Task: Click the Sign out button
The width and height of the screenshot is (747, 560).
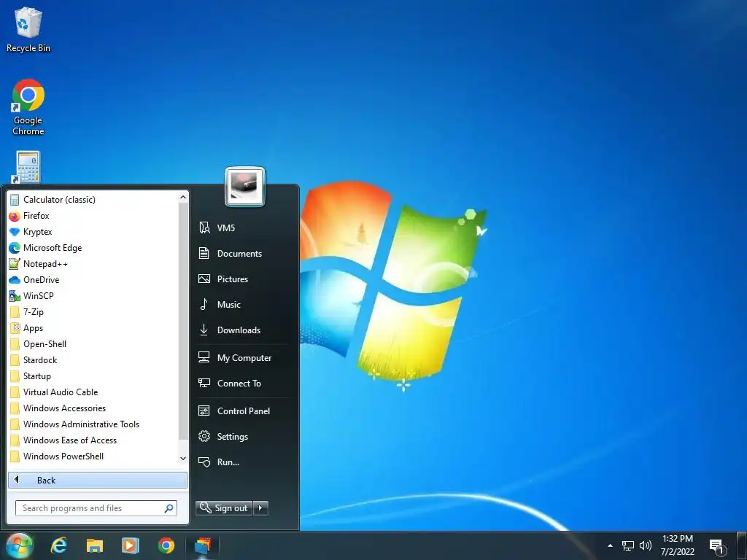Action: 224,508
